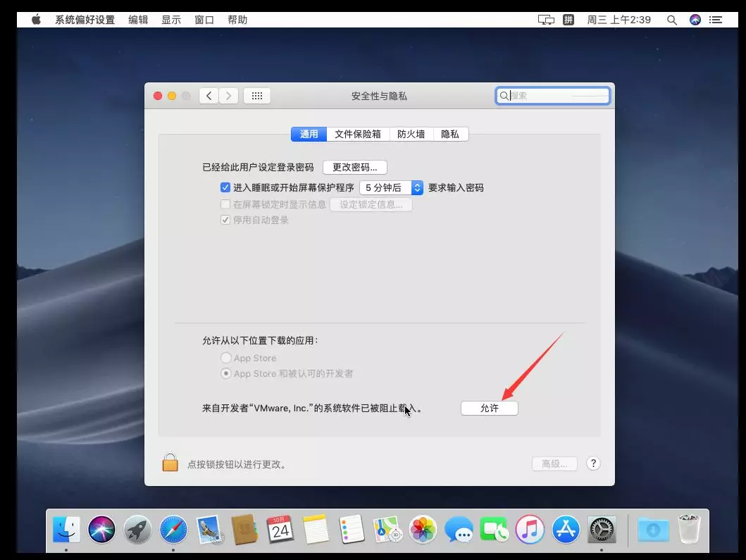This screenshot has height=560, width=746.
Task: Open System Preferences gear in Dock
Action: [602, 529]
